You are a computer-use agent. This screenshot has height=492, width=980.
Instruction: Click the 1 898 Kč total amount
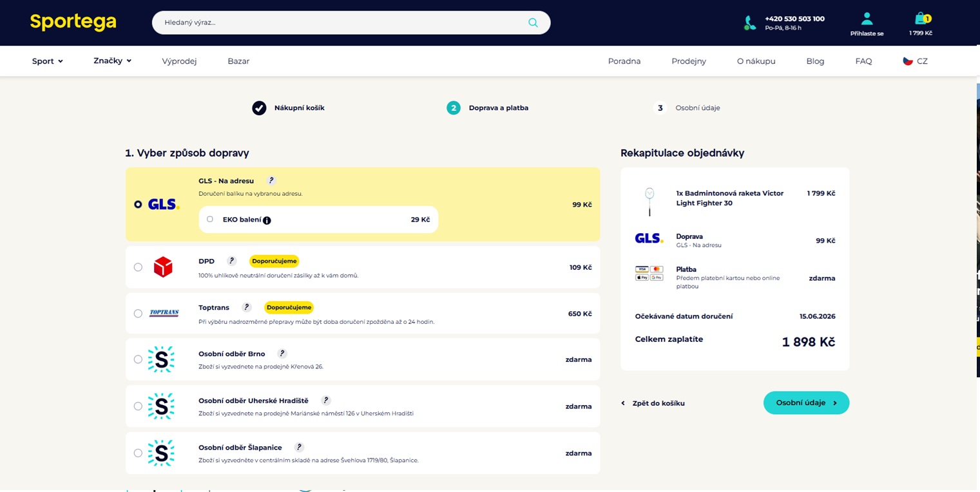(809, 342)
